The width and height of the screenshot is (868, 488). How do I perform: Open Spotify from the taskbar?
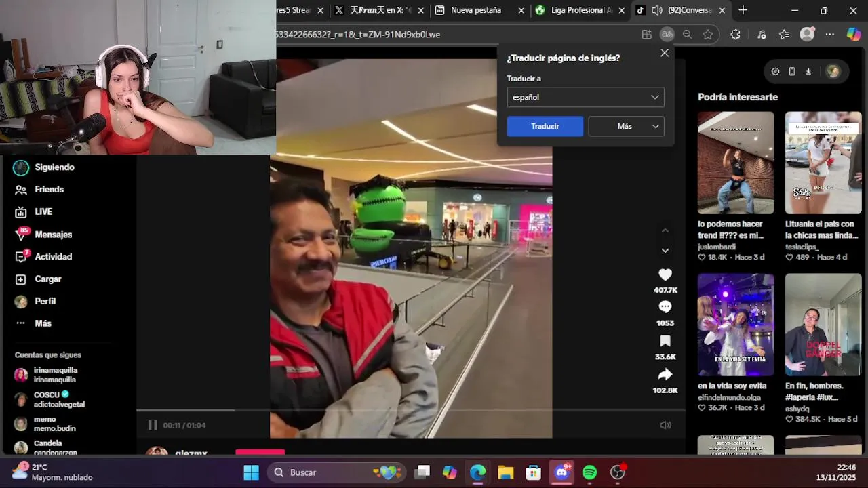589,472
